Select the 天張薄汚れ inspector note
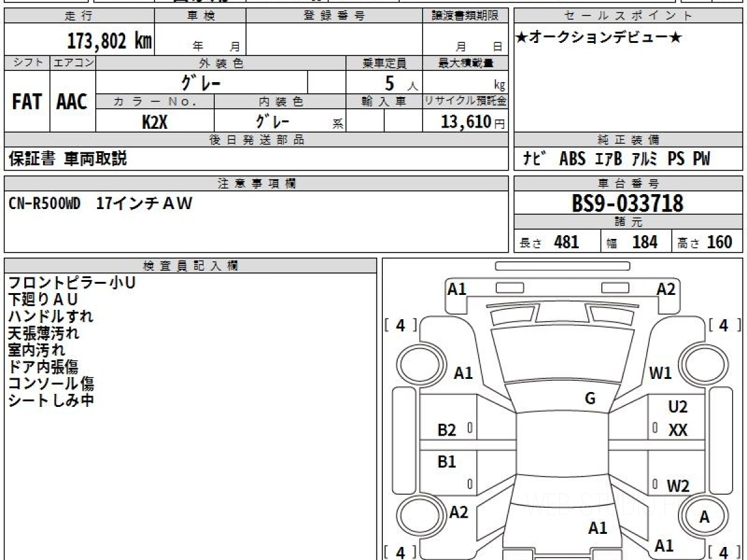This screenshot has width=747, height=560. coord(44,333)
